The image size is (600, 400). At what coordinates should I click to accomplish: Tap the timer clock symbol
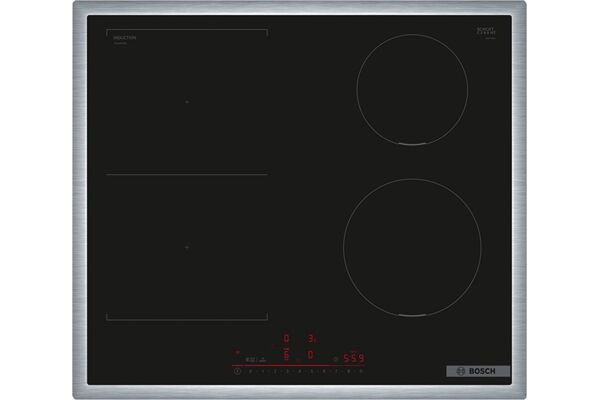(x=335, y=357)
